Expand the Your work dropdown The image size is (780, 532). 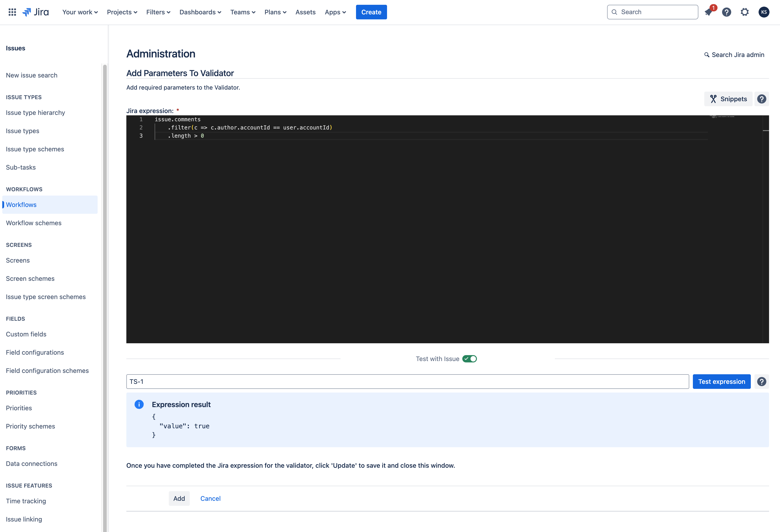(x=80, y=12)
